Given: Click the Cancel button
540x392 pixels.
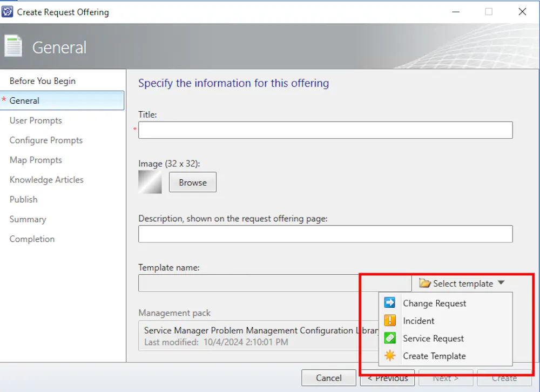Looking at the screenshot, I should click(328, 378).
